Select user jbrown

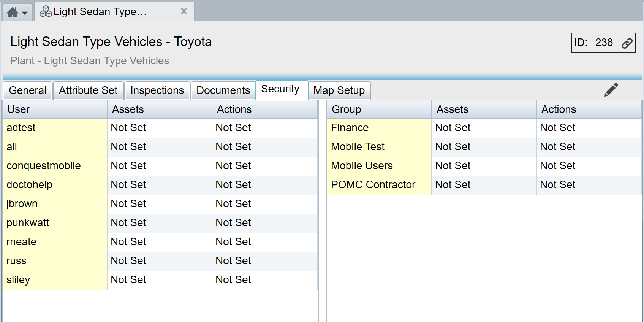click(x=55, y=204)
